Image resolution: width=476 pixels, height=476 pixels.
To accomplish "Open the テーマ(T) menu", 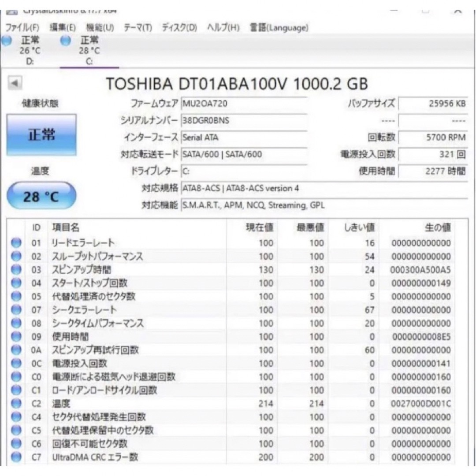I will coord(138,28).
